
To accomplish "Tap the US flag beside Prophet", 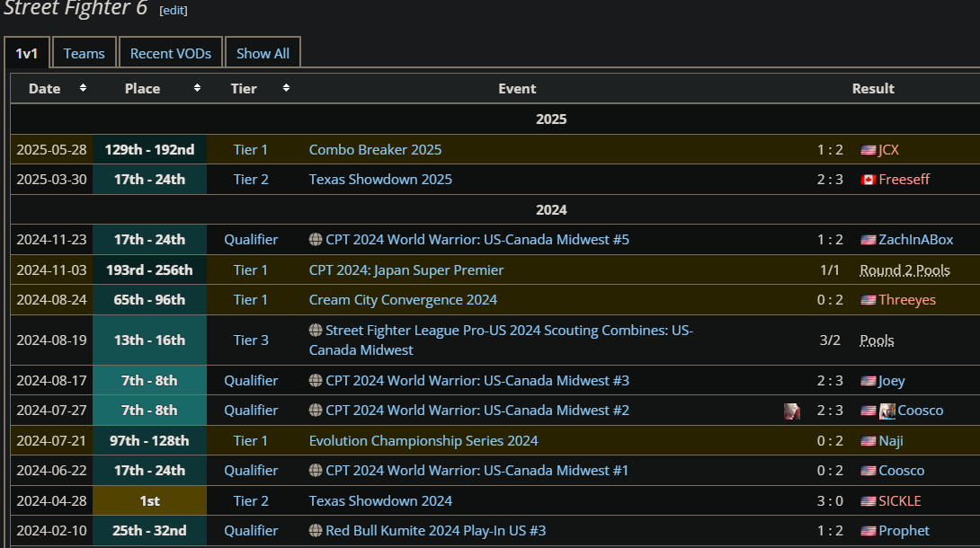I will (869, 531).
